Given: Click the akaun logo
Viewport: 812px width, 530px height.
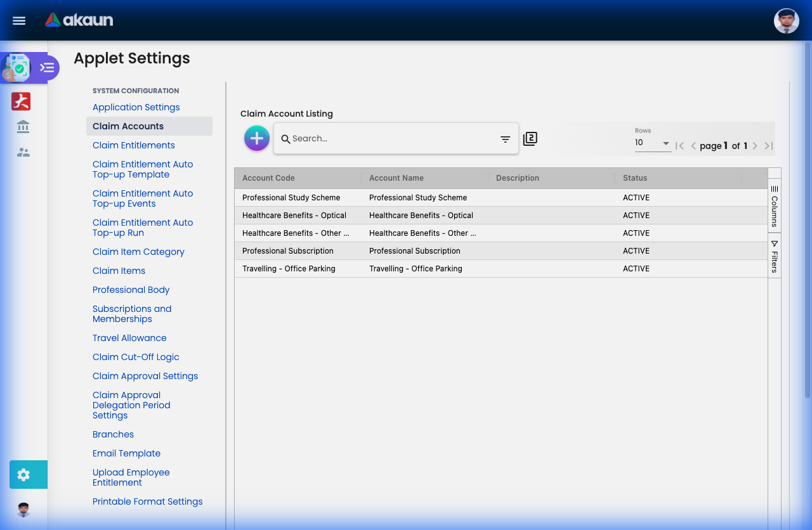Looking at the screenshot, I should (x=78, y=20).
